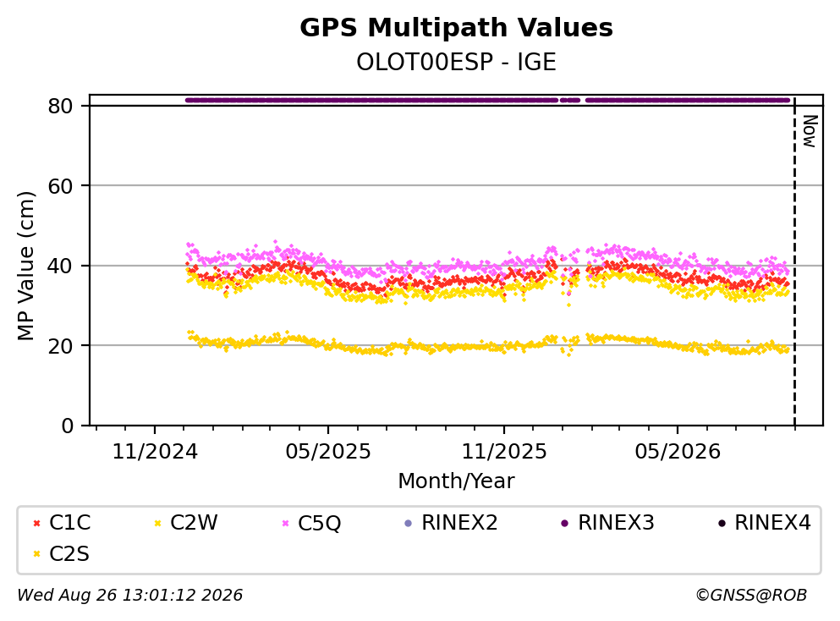Screen dimensions: 840x621
Task: Click the 'Now' dashed line label
Action: 810,131
